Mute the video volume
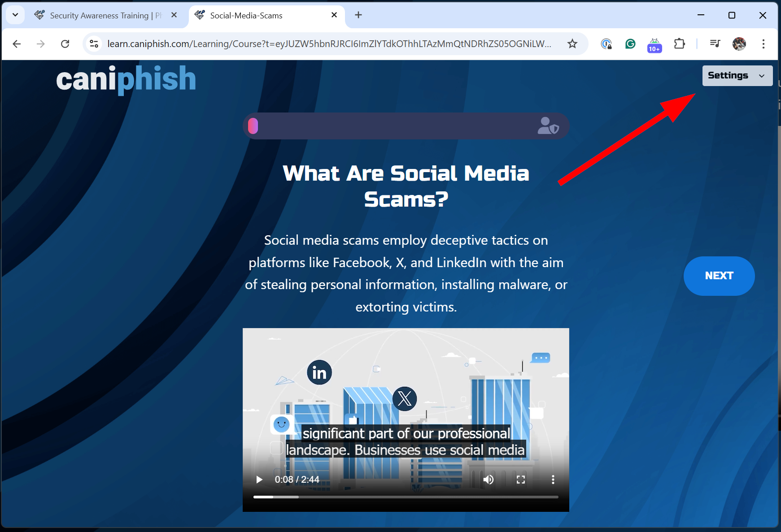The image size is (781, 532). 489,480
